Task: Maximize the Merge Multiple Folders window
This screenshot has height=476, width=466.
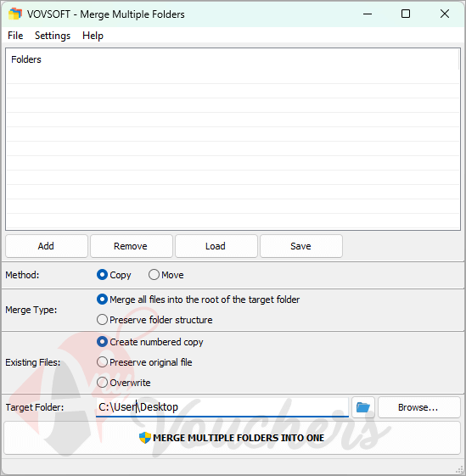Action: click(406, 14)
